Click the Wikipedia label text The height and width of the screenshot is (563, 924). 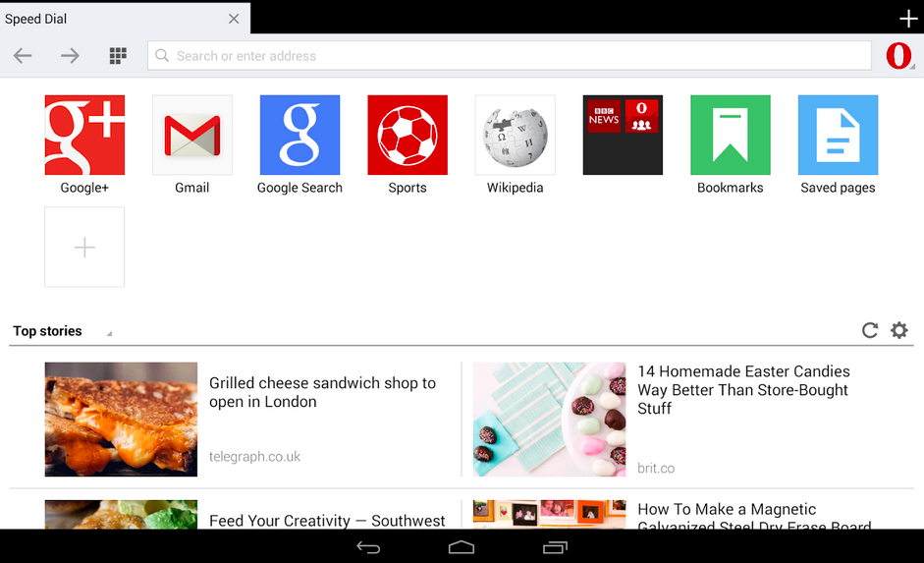pyautogui.click(x=516, y=188)
